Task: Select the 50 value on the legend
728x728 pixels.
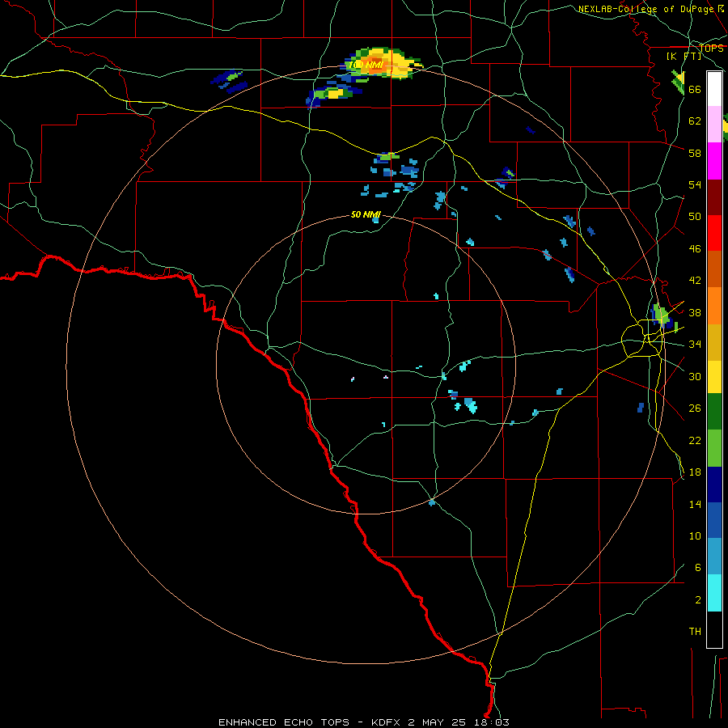Action: tap(695, 216)
